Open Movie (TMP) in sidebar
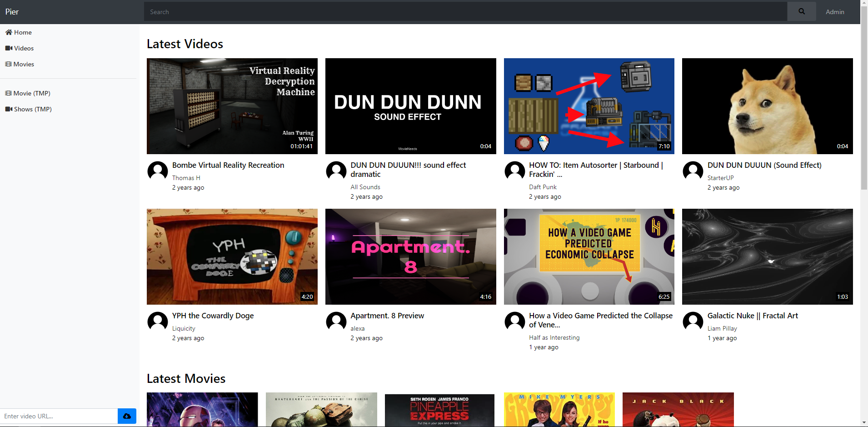868x427 pixels. (x=28, y=93)
